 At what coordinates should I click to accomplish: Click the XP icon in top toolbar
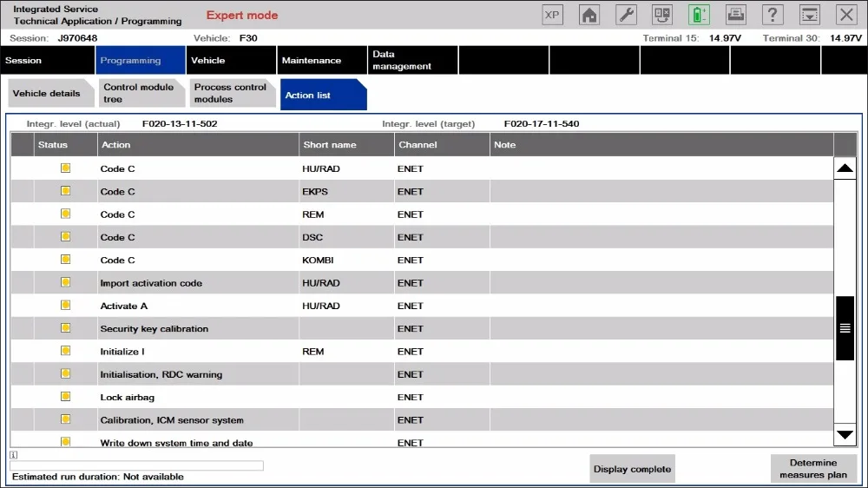click(552, 15)
